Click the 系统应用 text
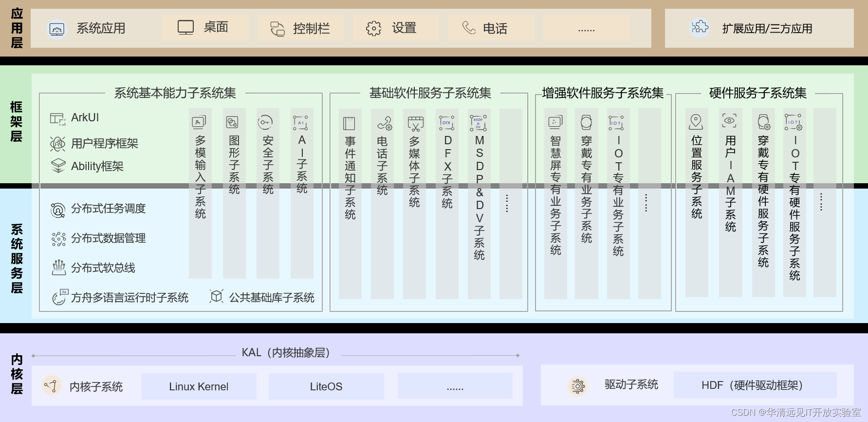Image resolution: width=868 pixels, height=422 pixels. coord(101,28)
